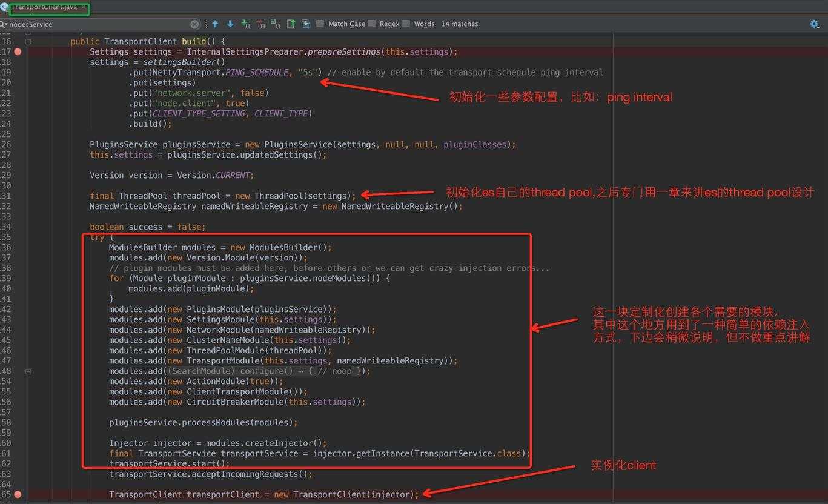Add selection for next occurrence icon

pyautogui.click(x=245, y=24)
